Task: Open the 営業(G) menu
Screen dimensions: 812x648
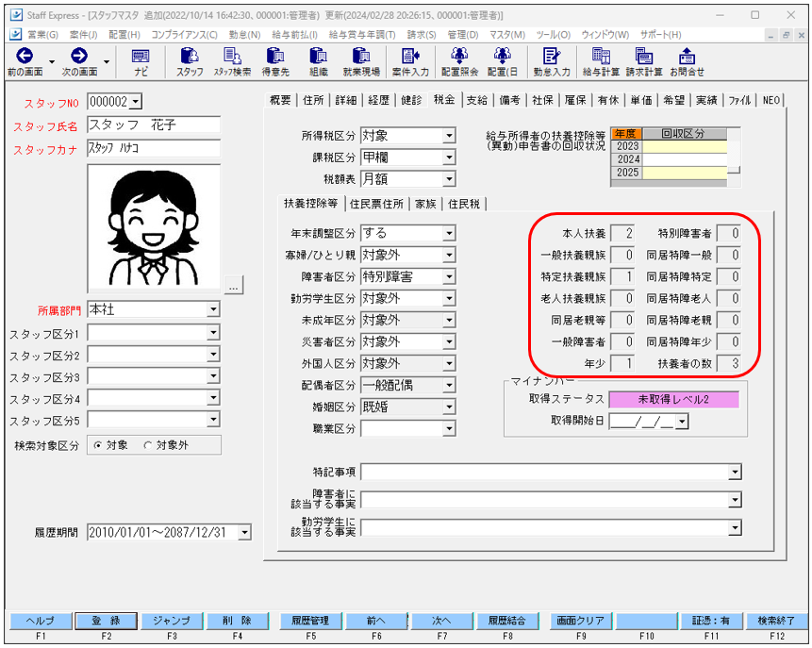Action: 42,35
